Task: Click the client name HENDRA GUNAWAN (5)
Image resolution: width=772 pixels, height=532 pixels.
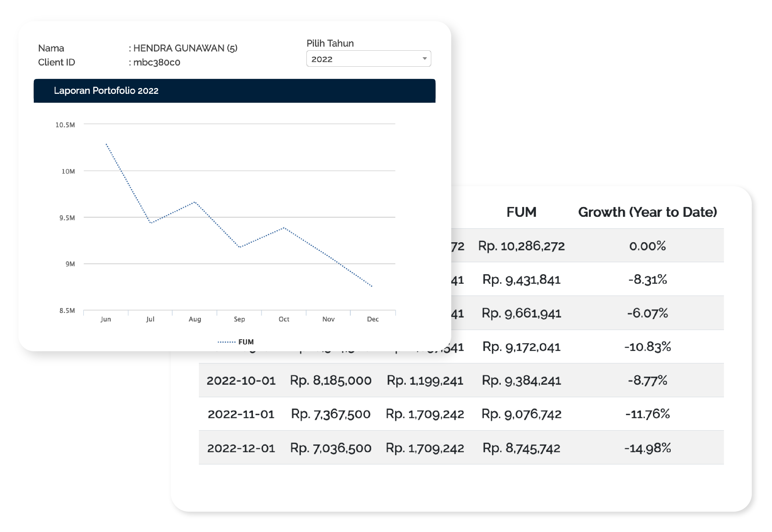Action: point(185,48)
